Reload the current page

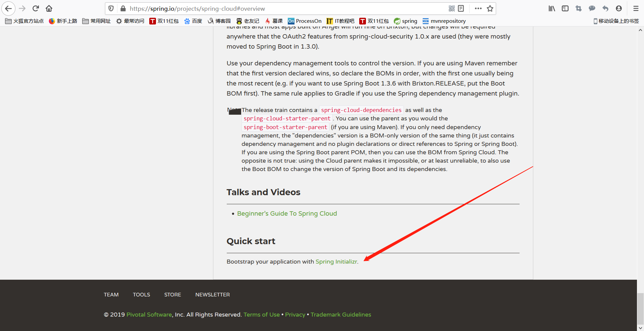(x=36, y=8)
